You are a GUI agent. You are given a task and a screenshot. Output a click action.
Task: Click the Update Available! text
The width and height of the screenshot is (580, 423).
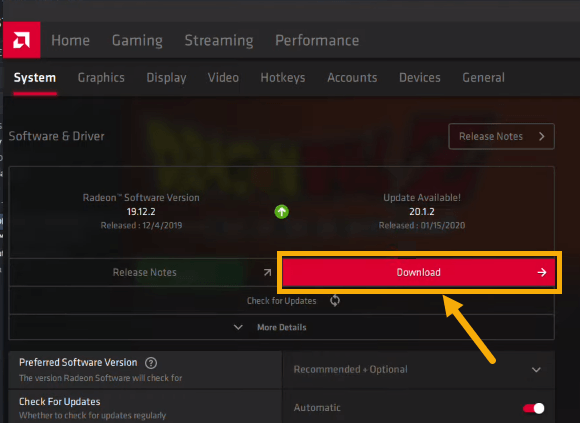[x=422, y=198]
